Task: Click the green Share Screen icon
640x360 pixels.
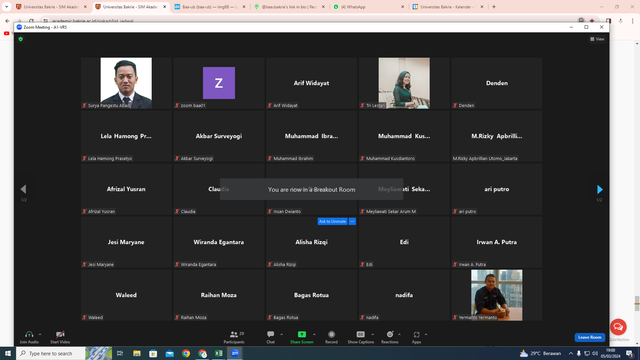Action: [x=302, y=334]
